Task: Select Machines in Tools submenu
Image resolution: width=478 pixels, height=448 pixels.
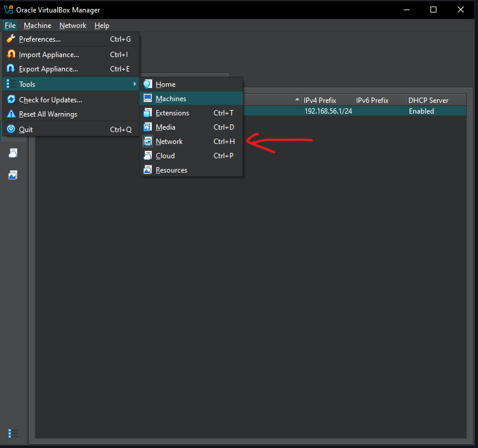Action: [x=191, y=99]
